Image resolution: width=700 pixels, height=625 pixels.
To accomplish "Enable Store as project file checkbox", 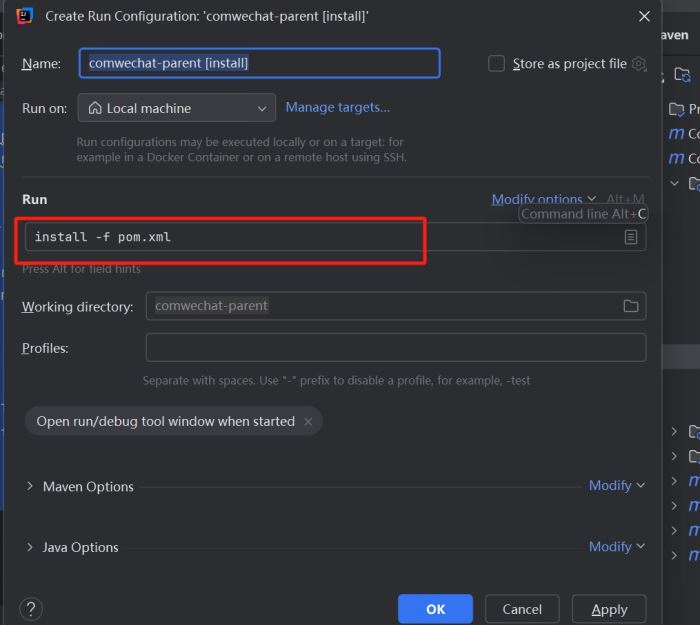I will [496, 64].
